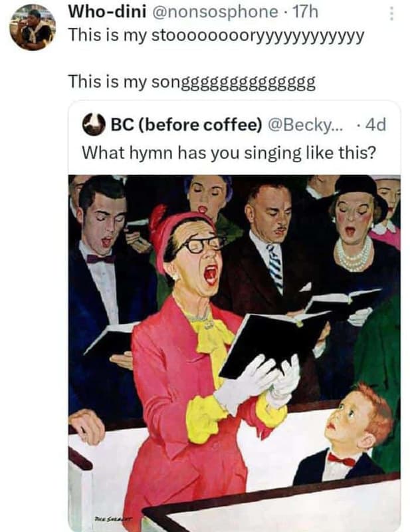Click the three-dot more options icon

click(391, 13)
